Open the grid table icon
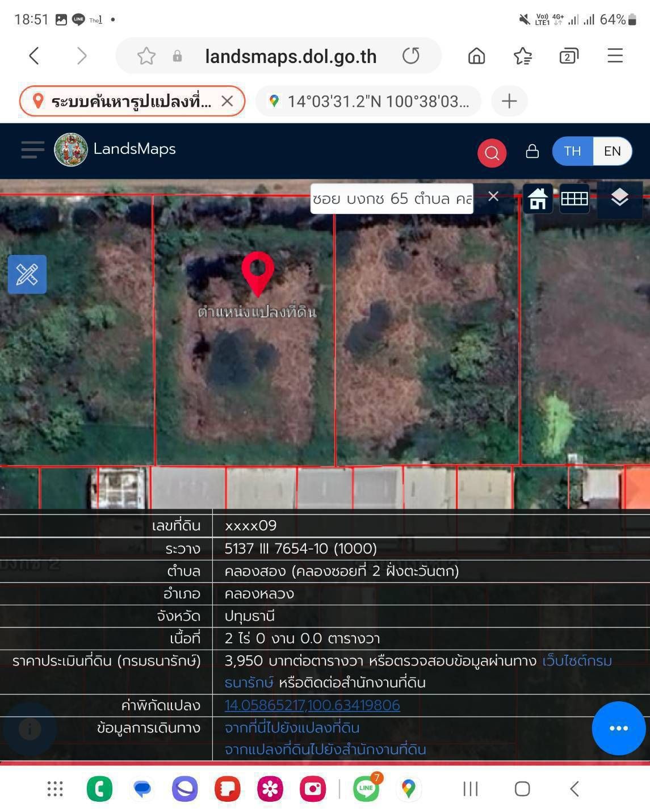Image resolution: width=650 pixels, height=812 pixels. pyautogui.click(x=574, y=199)
